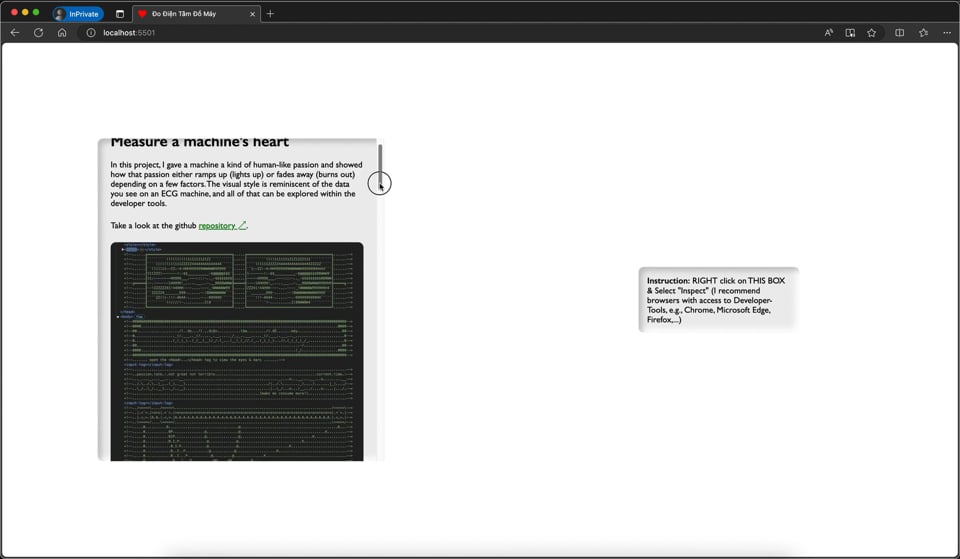Toggle the split screen view
This screenshot has width=960, height=559.
click(899, 32)
